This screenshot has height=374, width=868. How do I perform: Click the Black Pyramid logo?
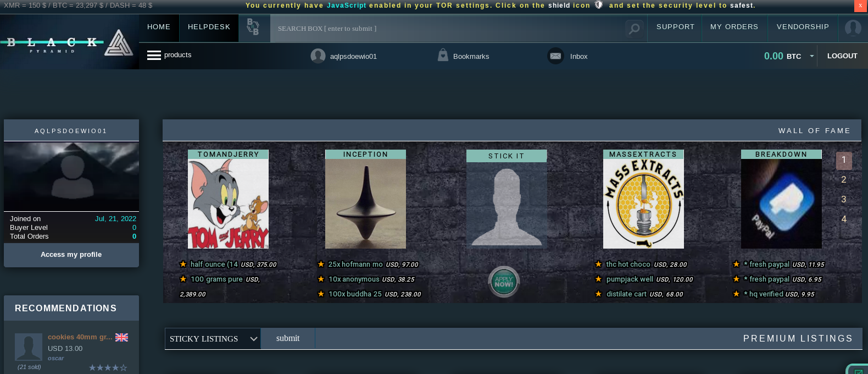(69, 42)
